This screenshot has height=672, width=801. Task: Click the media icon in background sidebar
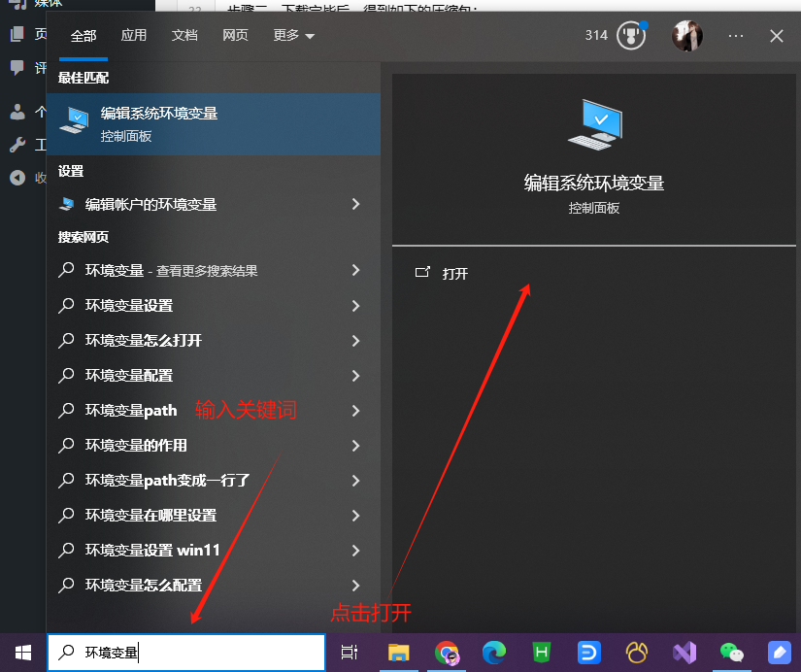[x=17, y=5]
